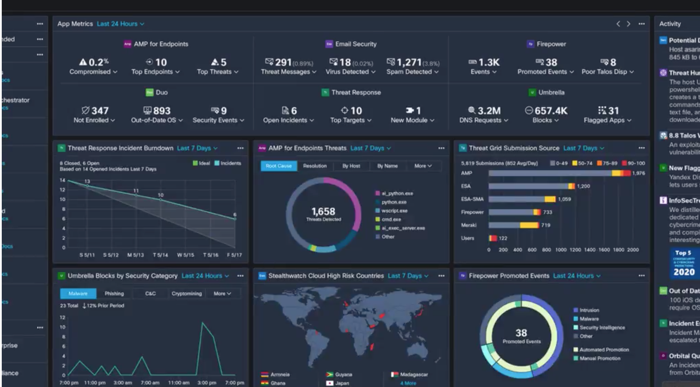Image resolution: width=700 pixels, height=387 pixels.
Task: Toggle the Incidents series in burndown legend
Action: (x=227, y=163)
